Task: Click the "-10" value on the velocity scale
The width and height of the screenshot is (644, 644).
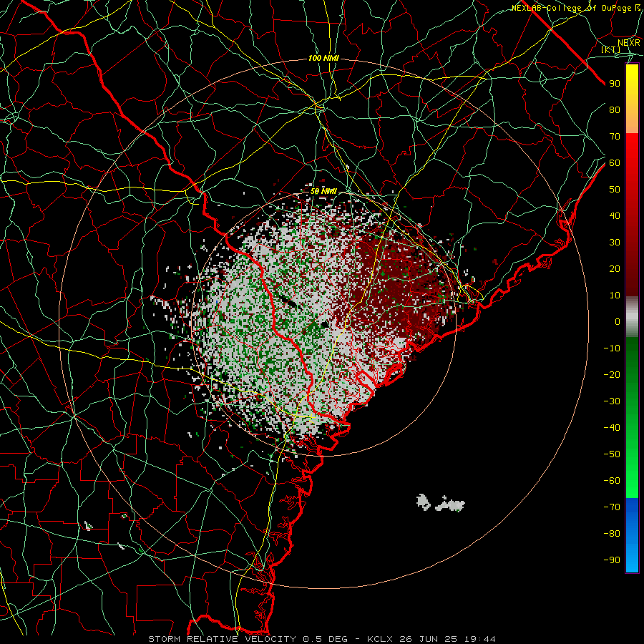Action: tap(612, 348)
